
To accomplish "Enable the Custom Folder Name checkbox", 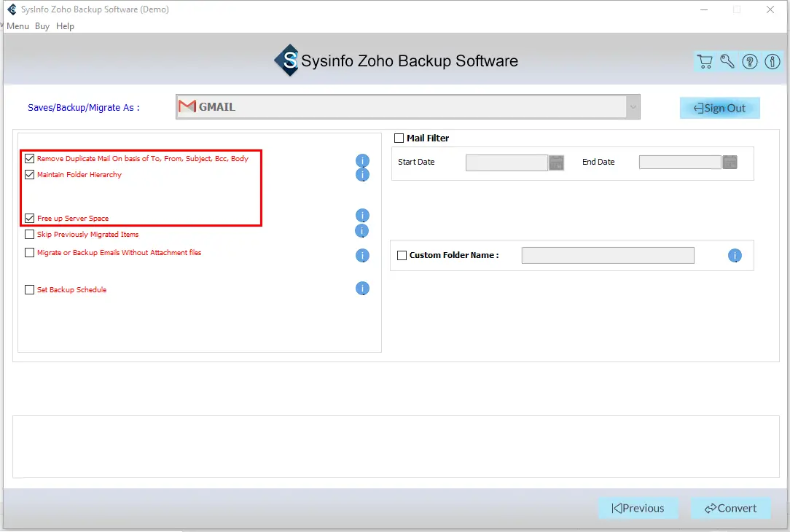I will [402, 255].
